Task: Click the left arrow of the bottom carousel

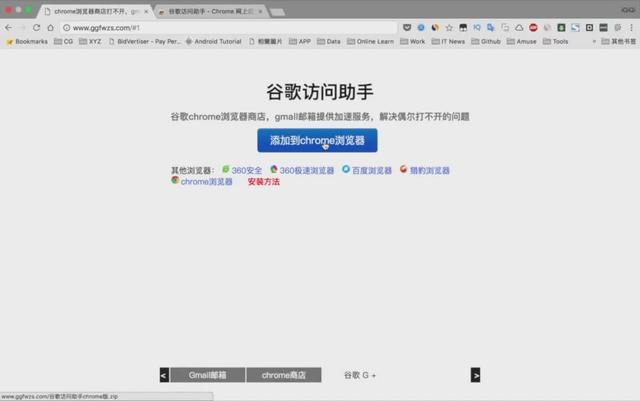Action: point(164,375)
